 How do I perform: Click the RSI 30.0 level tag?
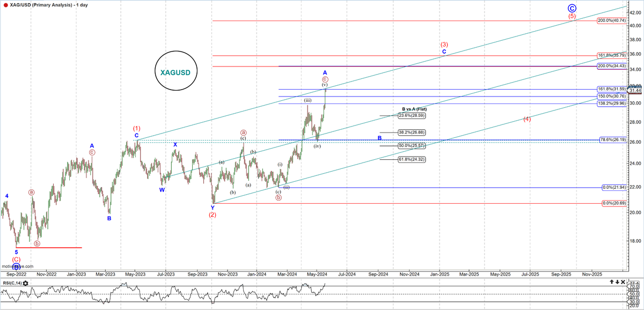coord(633,302)
